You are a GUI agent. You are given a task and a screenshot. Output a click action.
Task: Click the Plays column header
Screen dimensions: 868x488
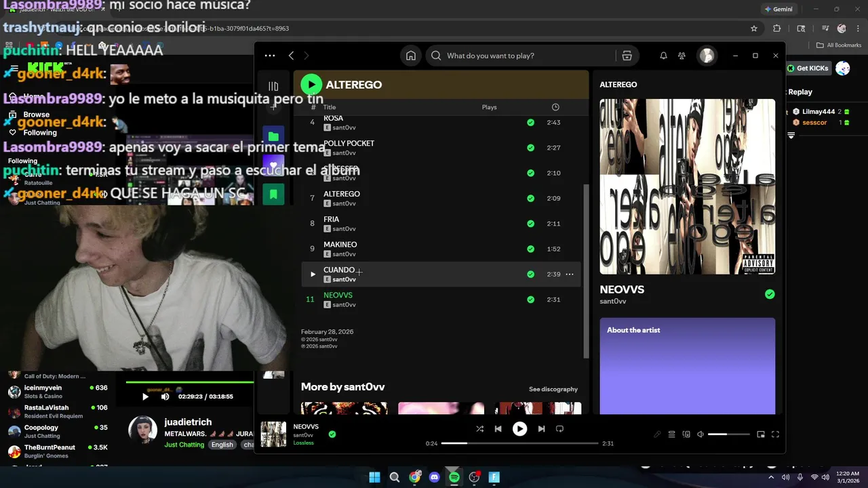[489, 107]
